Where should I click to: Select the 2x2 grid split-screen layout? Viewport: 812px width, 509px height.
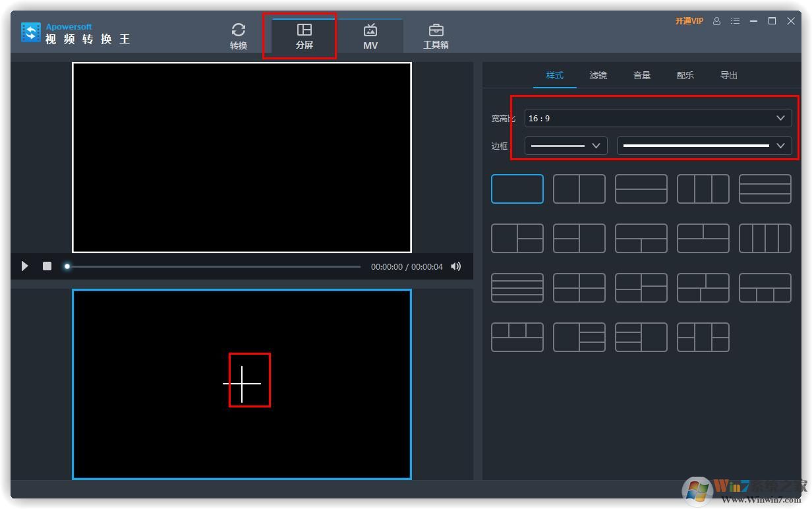point(579,288)
